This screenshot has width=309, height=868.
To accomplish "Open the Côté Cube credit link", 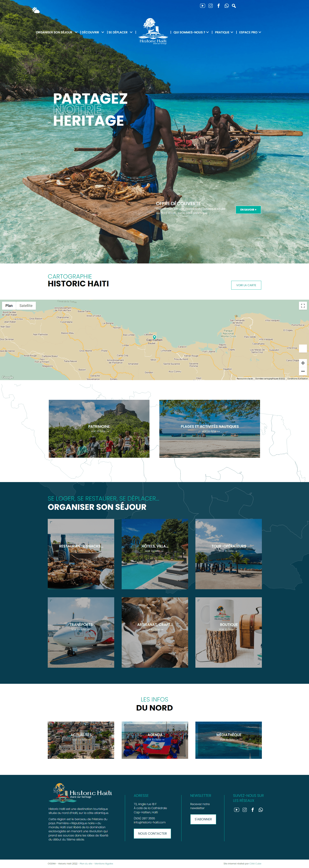I will [x=255, y=864].
